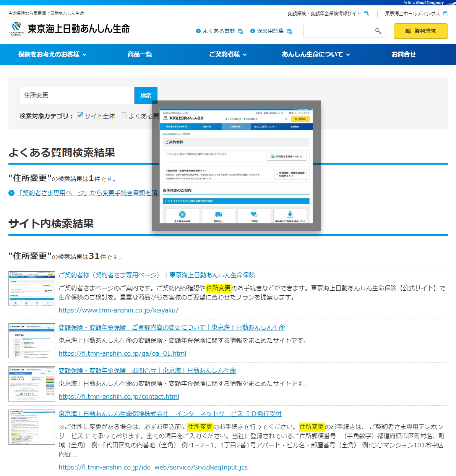456x476 pixels.
Task: Click thumbnail for ＩＤ発行受付 result
Action: point(32,427)
